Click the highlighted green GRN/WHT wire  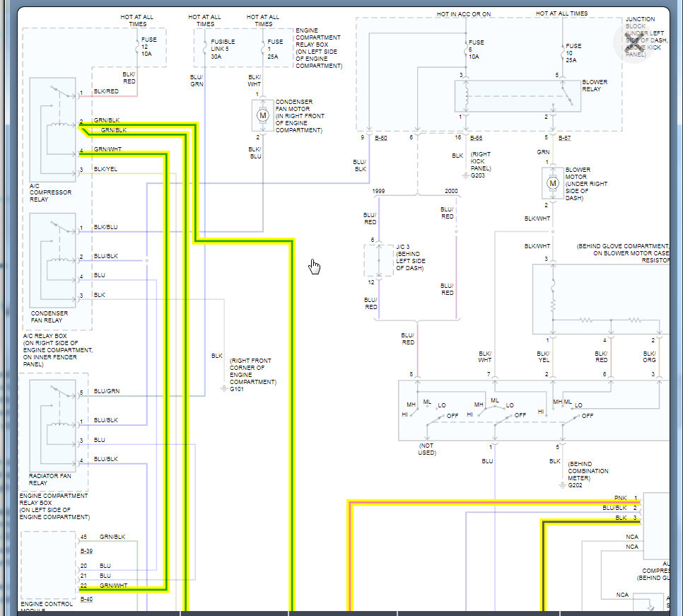(166, 371)
